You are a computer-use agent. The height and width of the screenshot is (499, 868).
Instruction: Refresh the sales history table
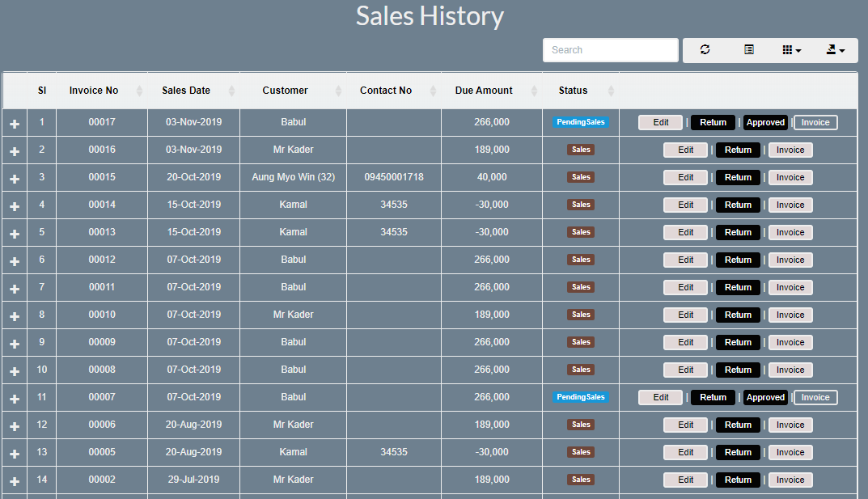point(705,49)
